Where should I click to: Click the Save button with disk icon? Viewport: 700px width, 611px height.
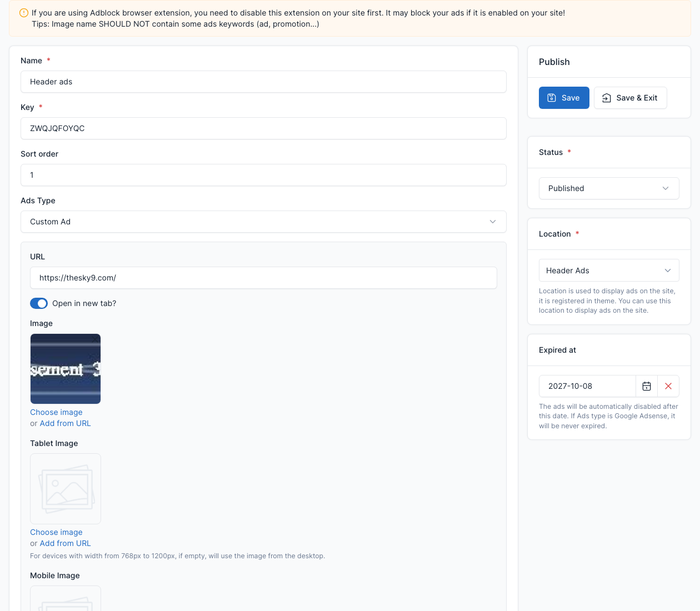click(564, 98)
